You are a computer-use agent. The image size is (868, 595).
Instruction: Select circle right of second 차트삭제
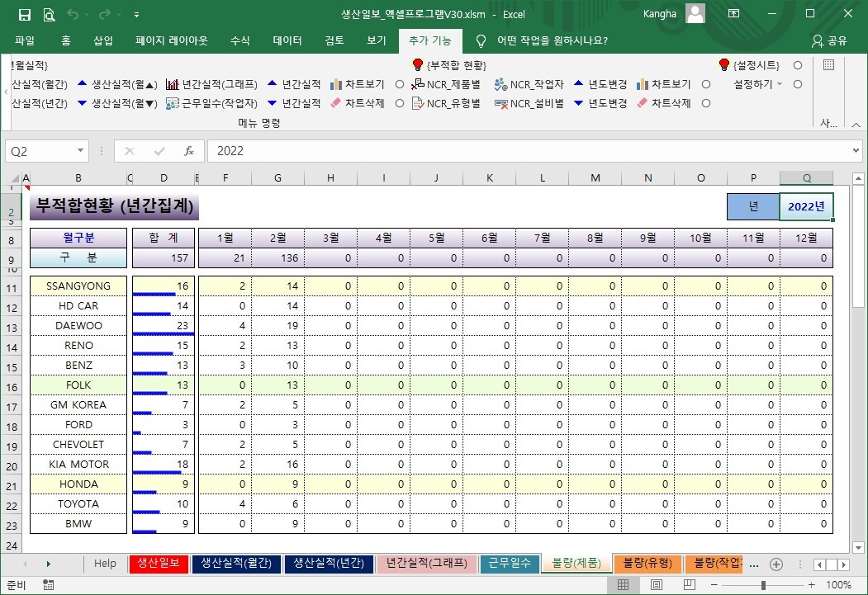[x=706, y=103]
